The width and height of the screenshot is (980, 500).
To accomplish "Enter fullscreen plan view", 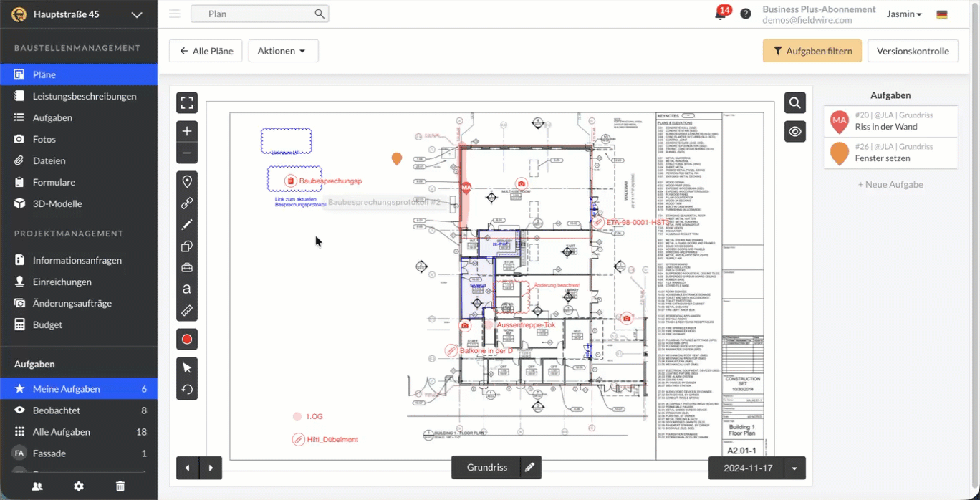I will click(x=187, y=102).
